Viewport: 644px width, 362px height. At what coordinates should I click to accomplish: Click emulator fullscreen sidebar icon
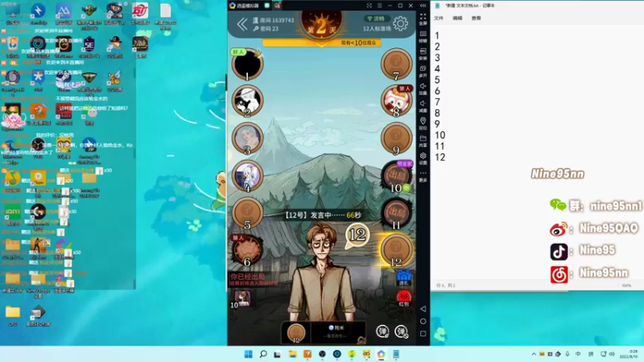coord(423,19)
